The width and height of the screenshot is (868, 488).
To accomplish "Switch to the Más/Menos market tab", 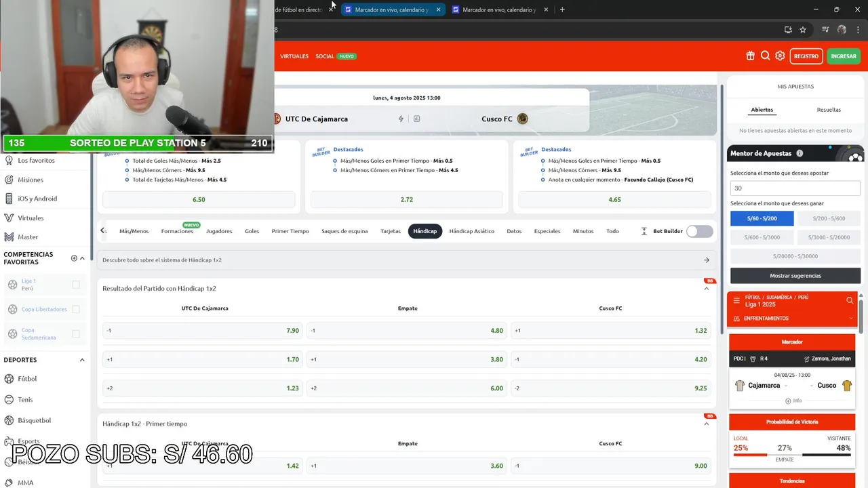I will point(134,231).
